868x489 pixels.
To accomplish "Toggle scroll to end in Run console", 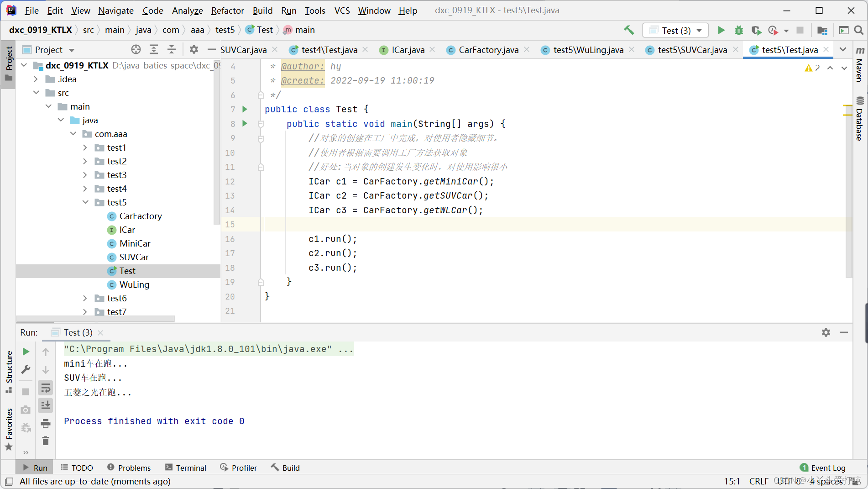I will pos(46,405).
